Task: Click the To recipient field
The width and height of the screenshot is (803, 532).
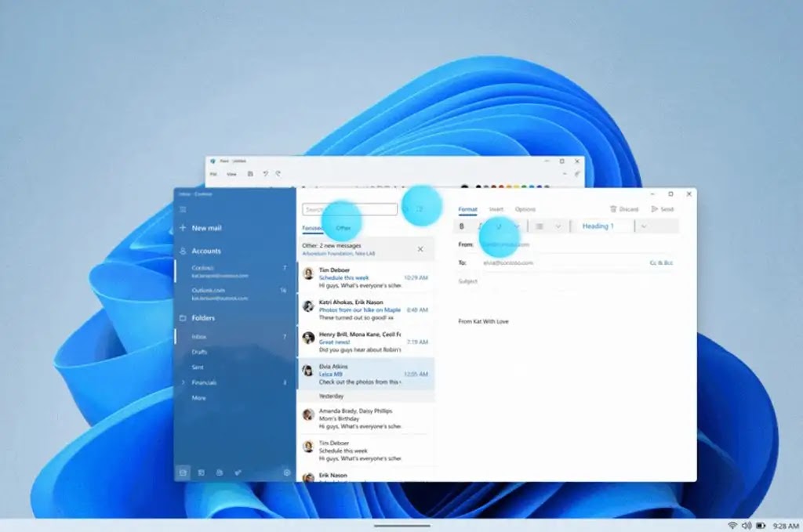Action: (x=563, y=263)
